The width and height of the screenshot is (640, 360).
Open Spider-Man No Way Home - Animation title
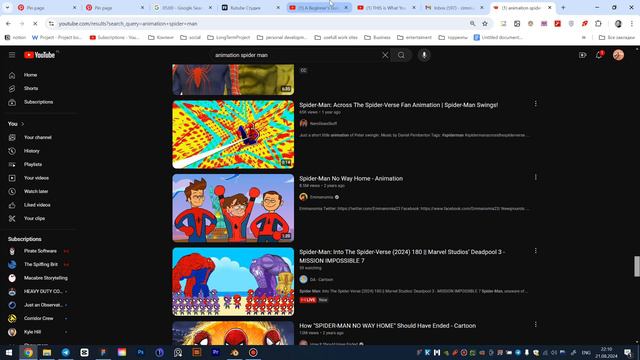(351, 178)
